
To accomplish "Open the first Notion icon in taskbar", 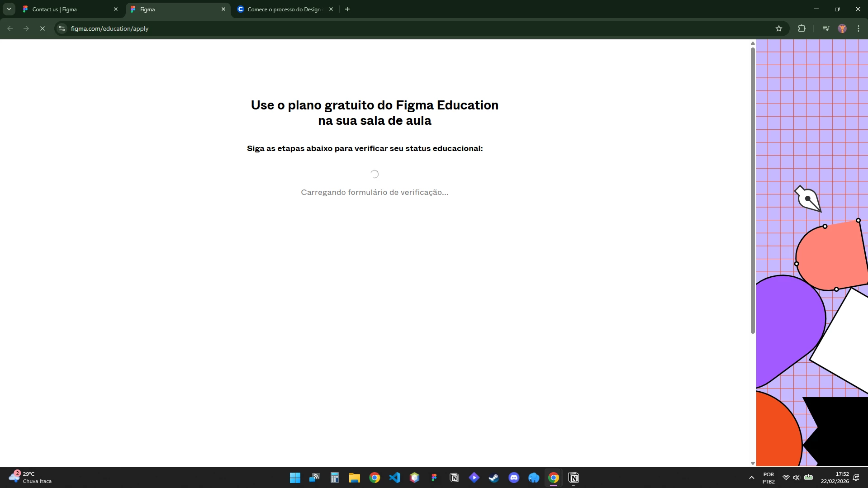I will click(x=454, y=478).
